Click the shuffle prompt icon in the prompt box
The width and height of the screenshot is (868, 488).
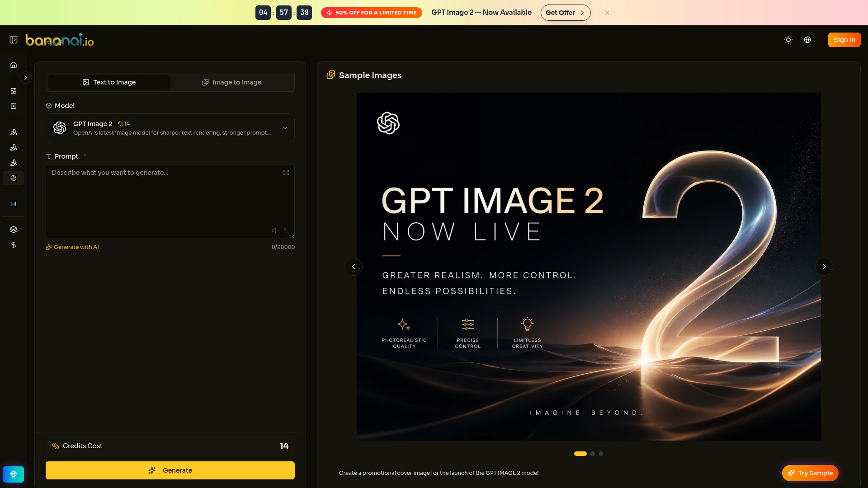pos(274,230)
